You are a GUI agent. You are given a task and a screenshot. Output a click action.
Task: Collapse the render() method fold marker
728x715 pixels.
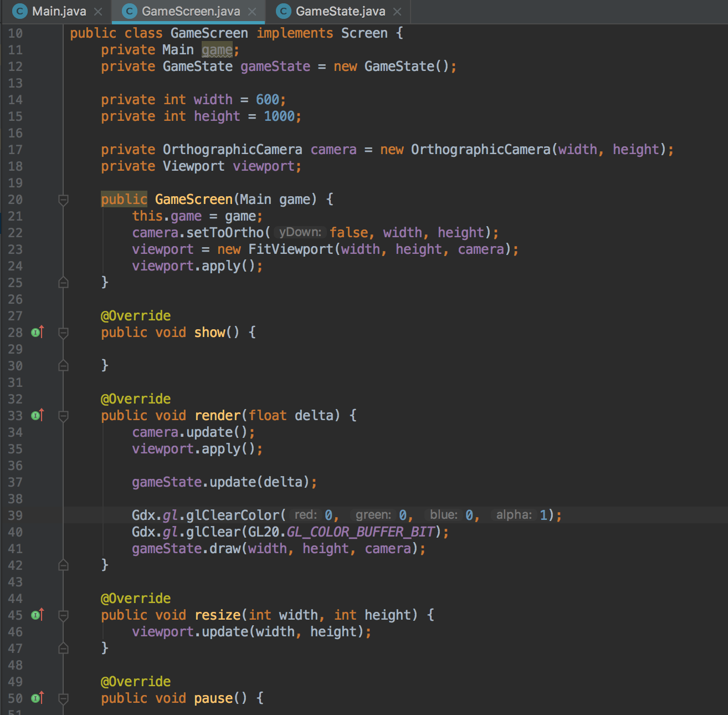tap(64, 416)
